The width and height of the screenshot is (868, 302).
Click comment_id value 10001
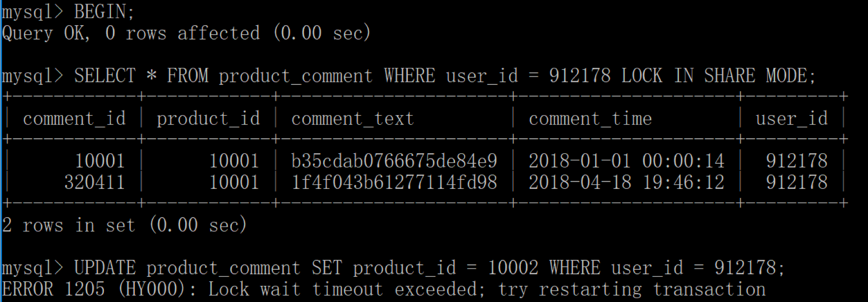[100, 161]
